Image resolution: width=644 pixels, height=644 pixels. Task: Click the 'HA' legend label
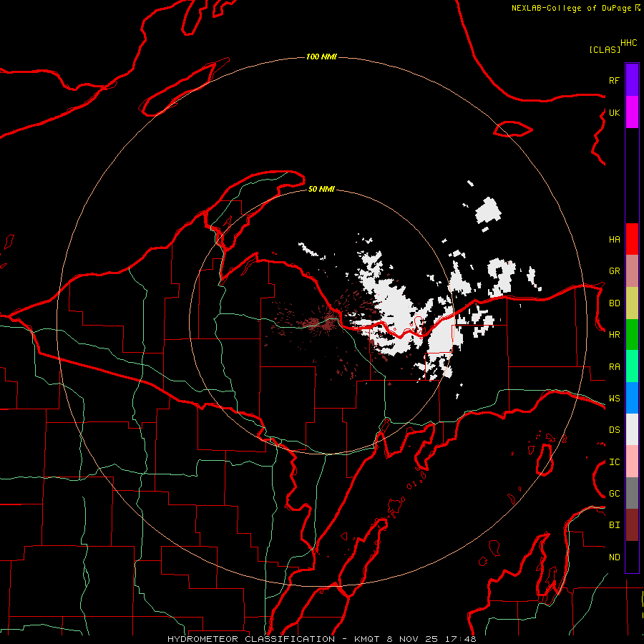(614, 240)
